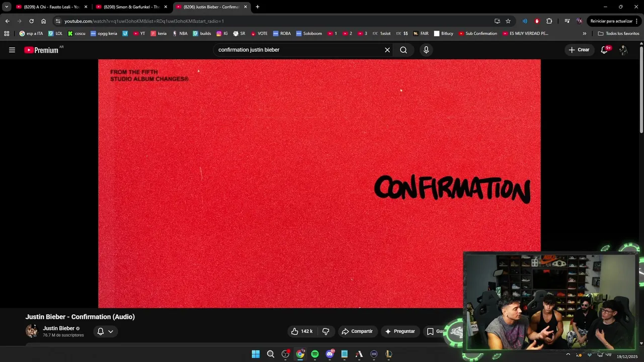Image resolution: width=644 pixels, height=362 pixels.
Task: Open a new browser tab
Action: coord(258,7)
